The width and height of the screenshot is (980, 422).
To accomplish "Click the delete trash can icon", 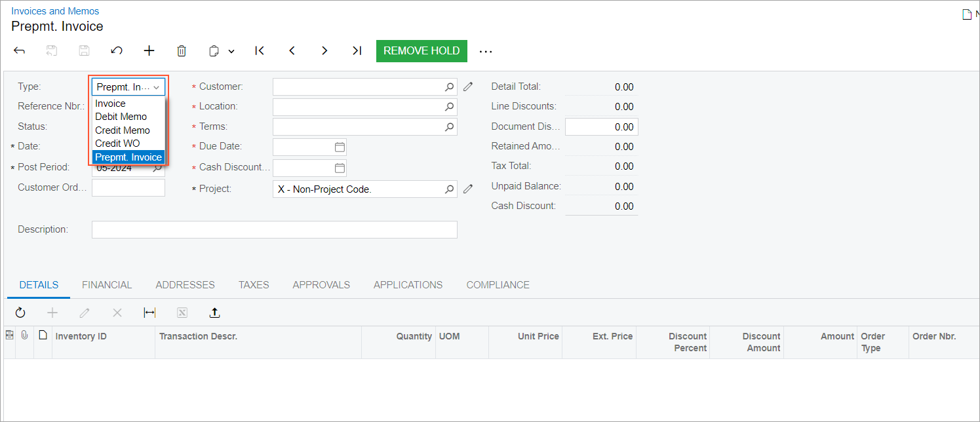I will tap(182, 51).
